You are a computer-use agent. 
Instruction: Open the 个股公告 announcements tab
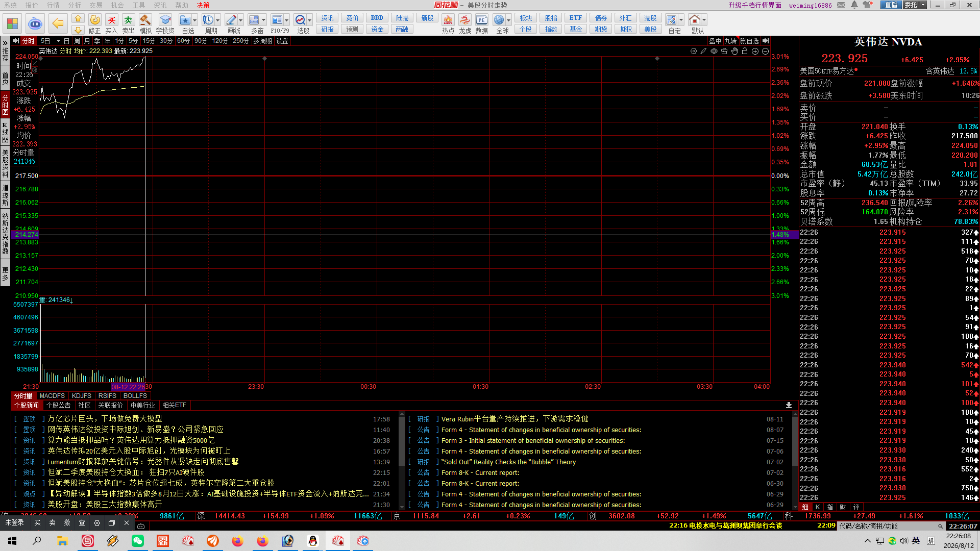pyautogui.click(x=59, y=406)
